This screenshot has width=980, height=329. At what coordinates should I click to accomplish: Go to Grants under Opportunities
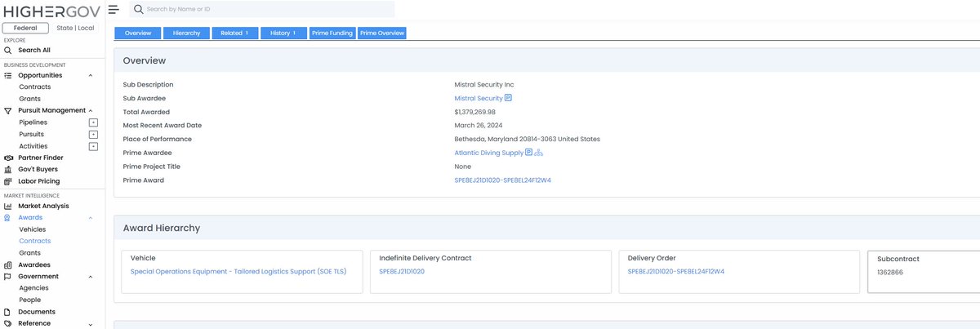click(x=29, y=99)
